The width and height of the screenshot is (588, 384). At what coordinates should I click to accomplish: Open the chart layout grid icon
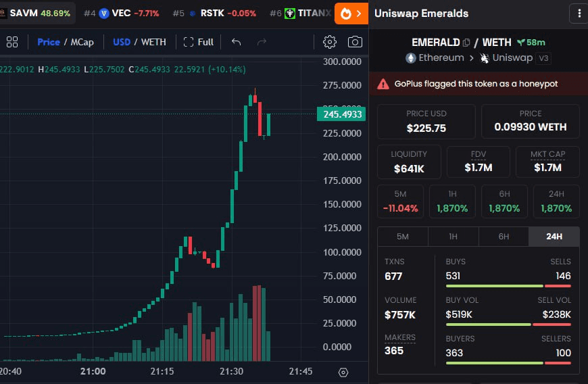pyautogui.click(x=12, y=42)
